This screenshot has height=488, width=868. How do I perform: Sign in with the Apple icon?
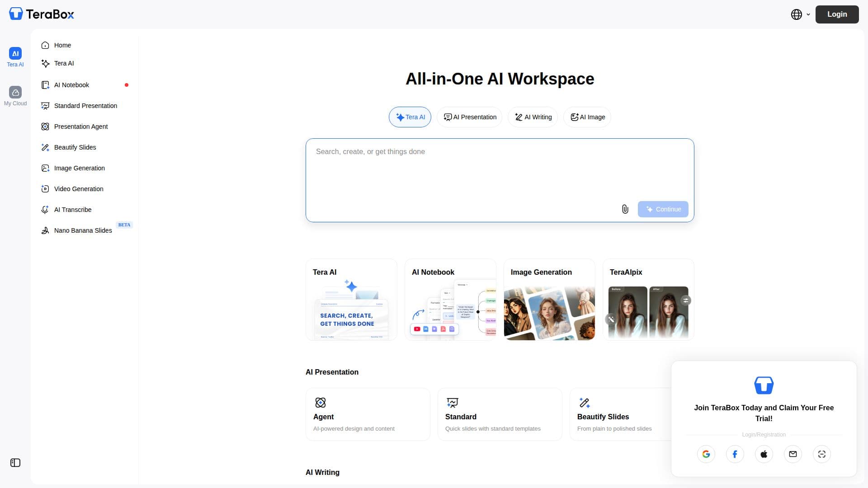pos(764,454)
